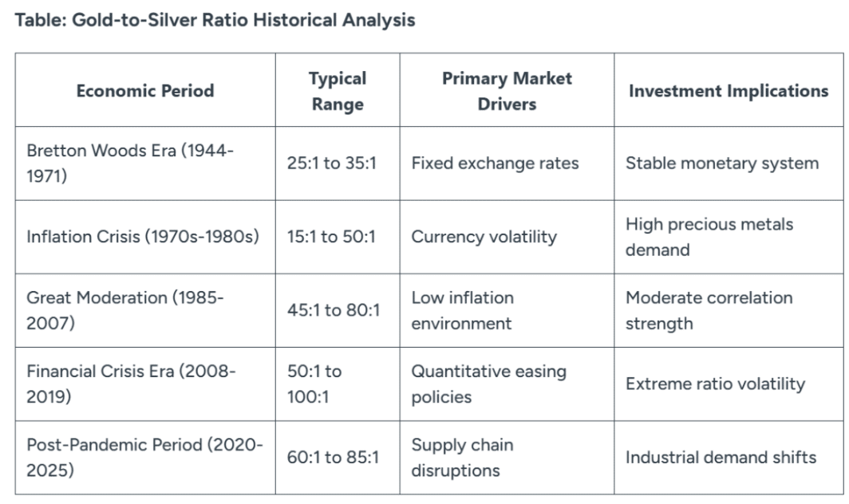Select the Quantitative easing policies cell

pyautogui.click(x=488, y=384)
